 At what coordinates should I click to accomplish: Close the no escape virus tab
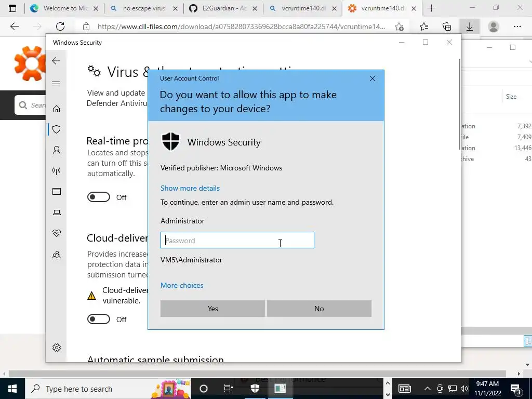tap(176, 9)
